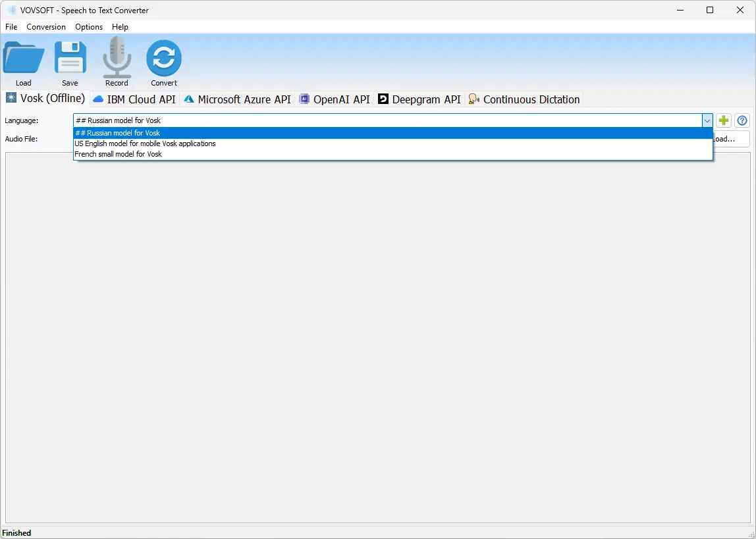Viewport: 756px width, 539px height.
Task: Open the Options menu
Action: pos(89,27)
